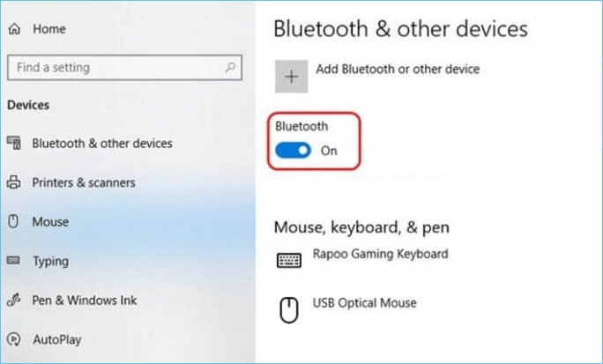Select the Rapoo Gaming Keyboard device entry
Image resolution: width=603 pixels, height=364 pixels.
(380, 254)
